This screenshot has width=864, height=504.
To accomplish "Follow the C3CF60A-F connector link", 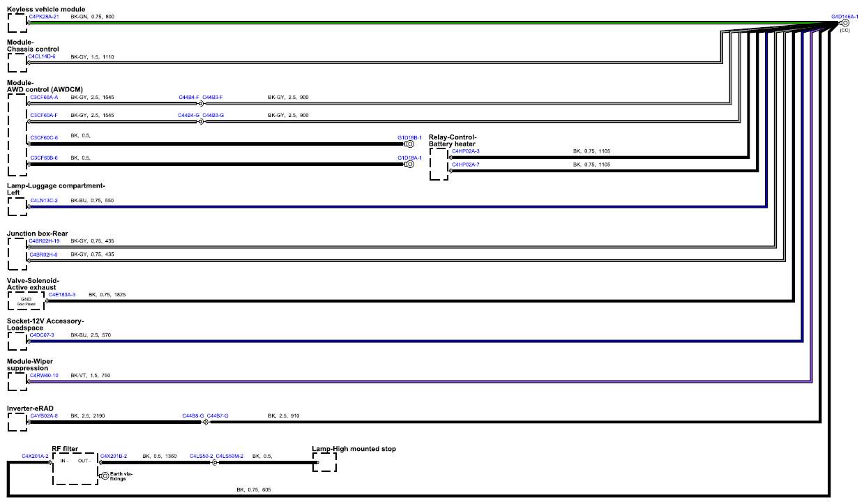I will pyautogui.click(x=44, y=114).
